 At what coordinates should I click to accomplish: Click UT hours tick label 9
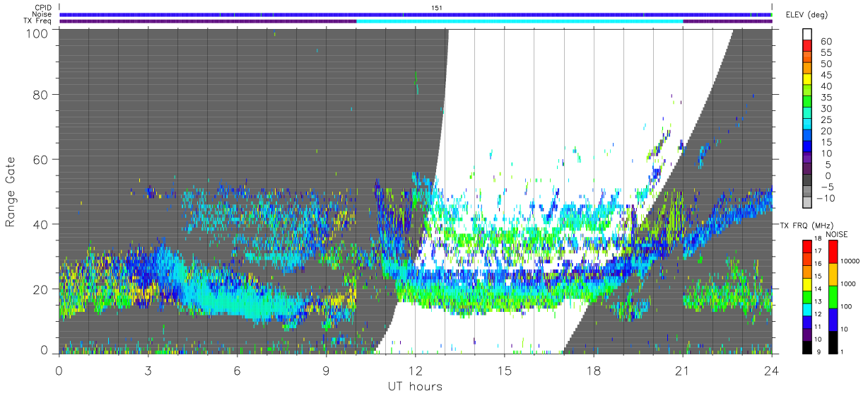click(x=327, y=370)
